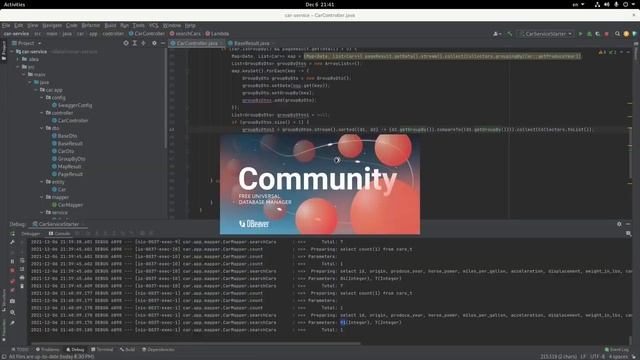Image resolution: width=640 pixels, height=360 pixels.
Task: Open the Refactor menu
Action: pyautogui.click(x=91, y=25)
